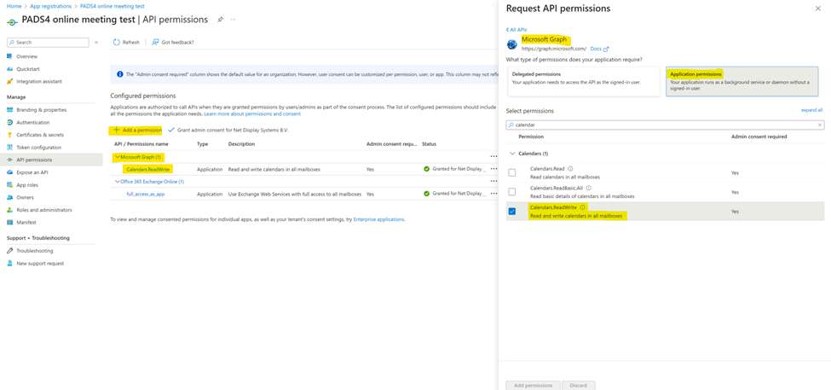Screen dimensions: 831x390
Task: Click expand all link
Action: point(811,110)
